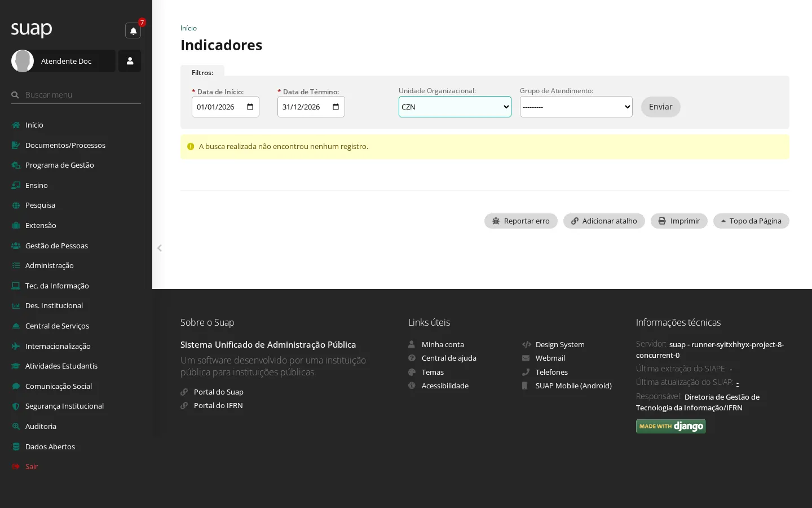Screen dimensions: 812x508
Task: Click the Imprimir button
Action: click(x=679, y=221)
